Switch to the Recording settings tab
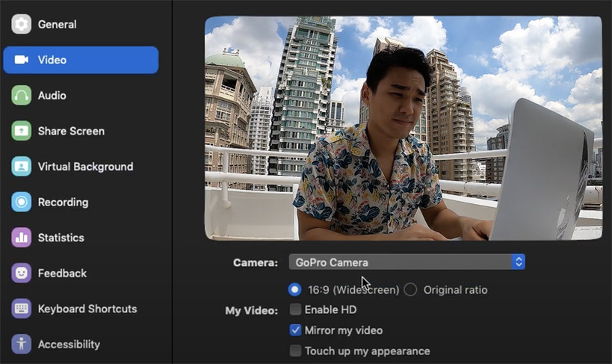Screen dimensions: 612x364 click(x=63, y=202)
